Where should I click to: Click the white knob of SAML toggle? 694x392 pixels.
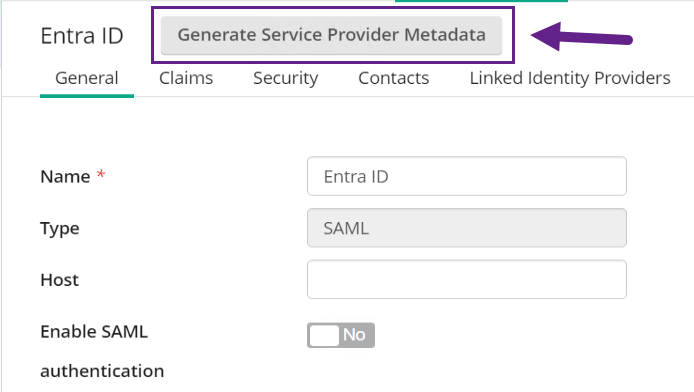324,335
